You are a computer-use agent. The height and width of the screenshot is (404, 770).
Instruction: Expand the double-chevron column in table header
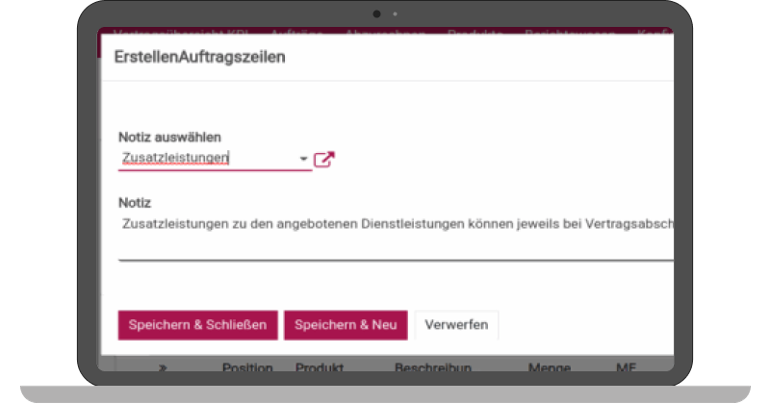[x=163, y=368]
